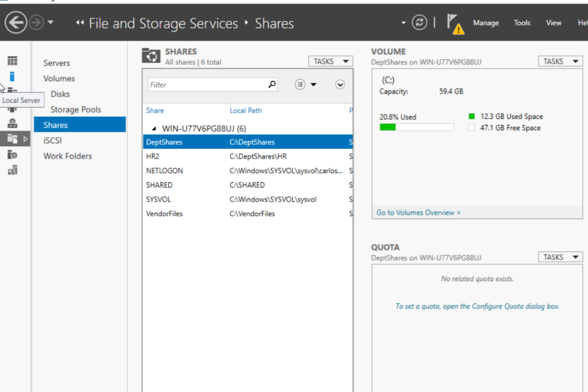Expand the filter criteria chevron button
Viewport: 588px width, 392px height.
340,84
